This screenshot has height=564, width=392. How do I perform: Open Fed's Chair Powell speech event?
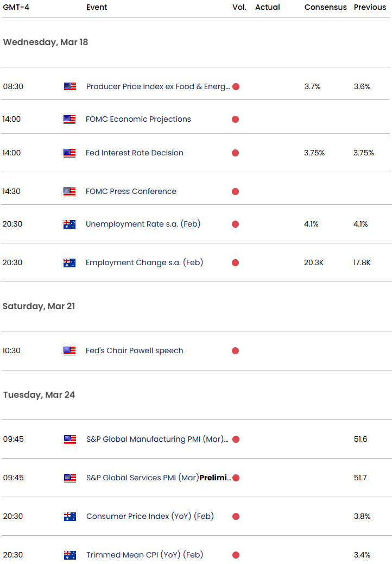tap(135, 350)
